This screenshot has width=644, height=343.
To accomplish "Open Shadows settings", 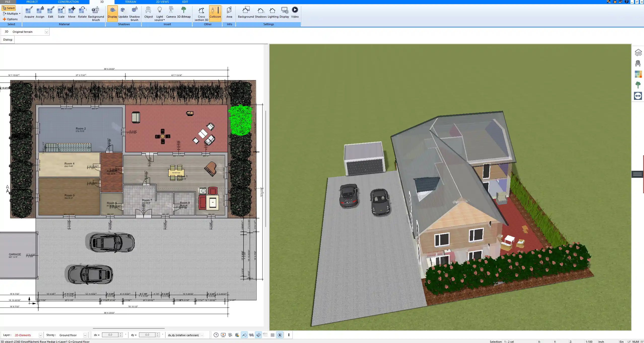I will tap(261, 13).
